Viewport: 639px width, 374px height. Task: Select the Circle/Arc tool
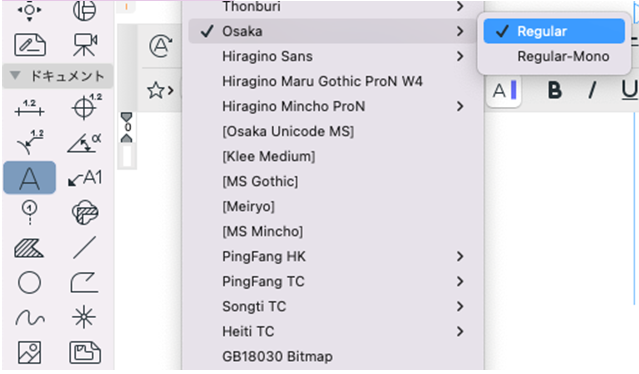[29, 282]
